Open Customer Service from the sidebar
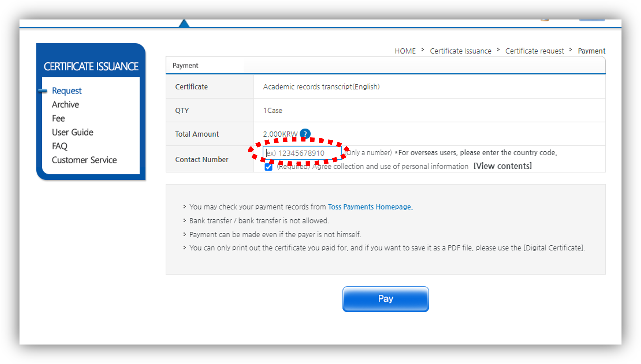Image resolution: width=641 pixels, height=364 pixels. coord(84,160)
